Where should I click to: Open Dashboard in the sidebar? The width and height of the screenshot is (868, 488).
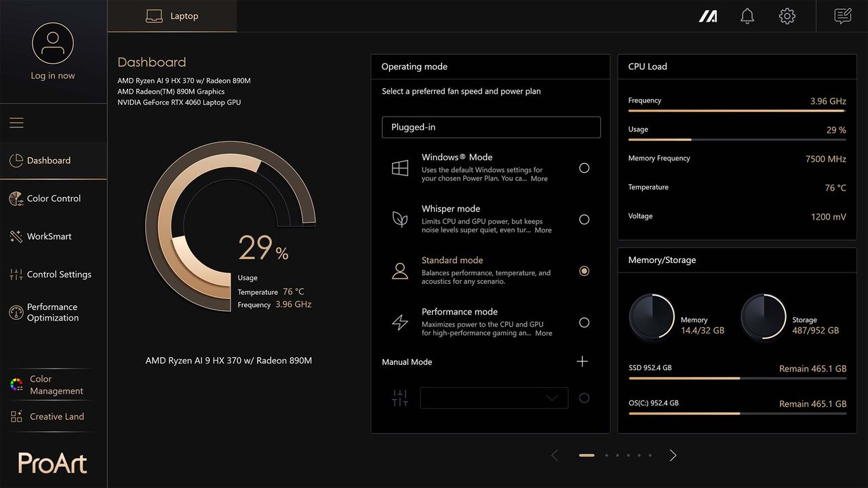click(54, 161)
